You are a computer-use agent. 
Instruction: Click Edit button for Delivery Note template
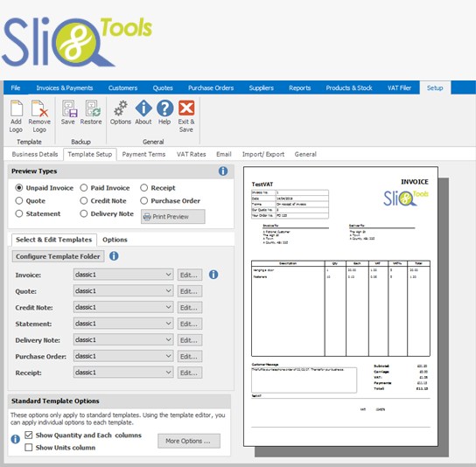[x=190, y=340]
